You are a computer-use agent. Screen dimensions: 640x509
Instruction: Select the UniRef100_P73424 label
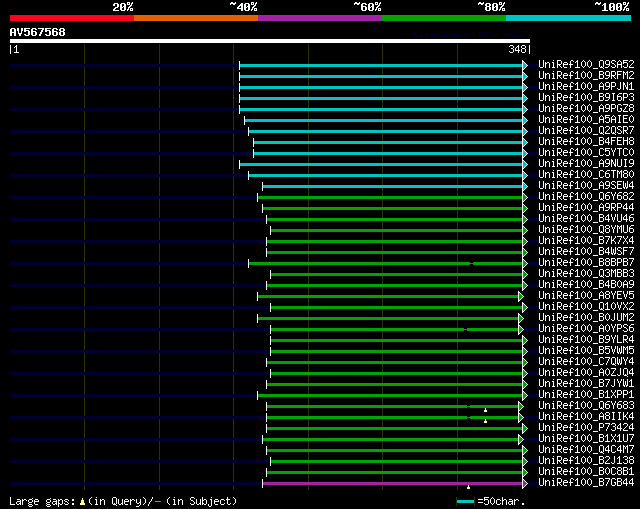(x=586, y=428)
